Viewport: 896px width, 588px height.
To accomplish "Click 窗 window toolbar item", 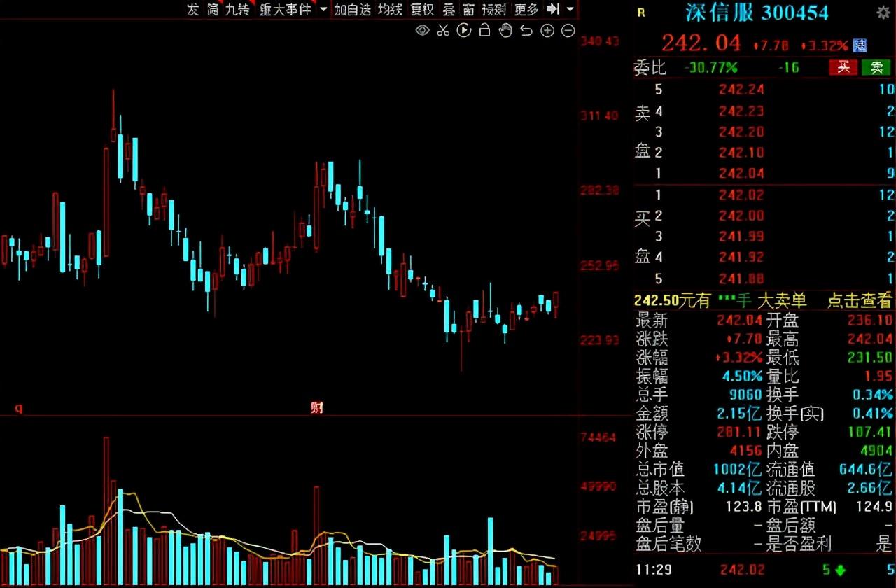I will click(x=468, y=9).
